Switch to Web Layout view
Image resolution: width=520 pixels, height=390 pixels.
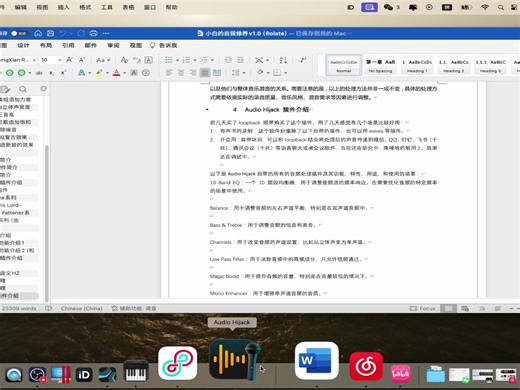click(465, 308)
